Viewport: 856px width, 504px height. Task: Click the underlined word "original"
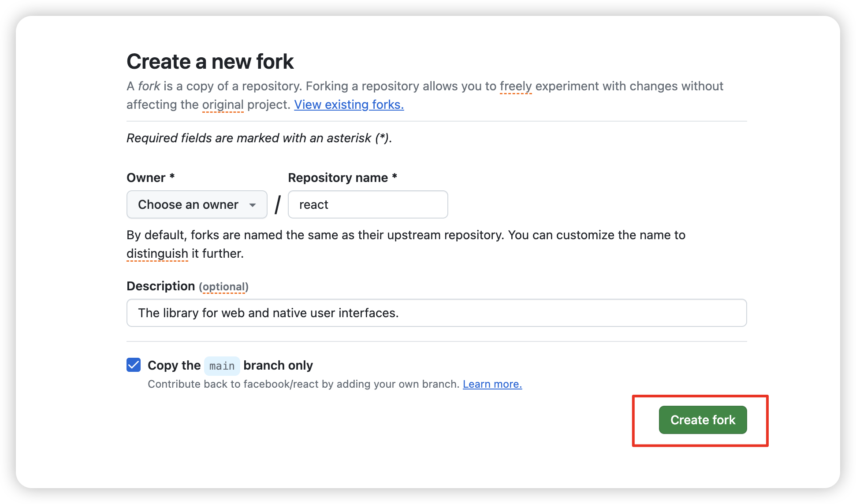tap(223, 104)
